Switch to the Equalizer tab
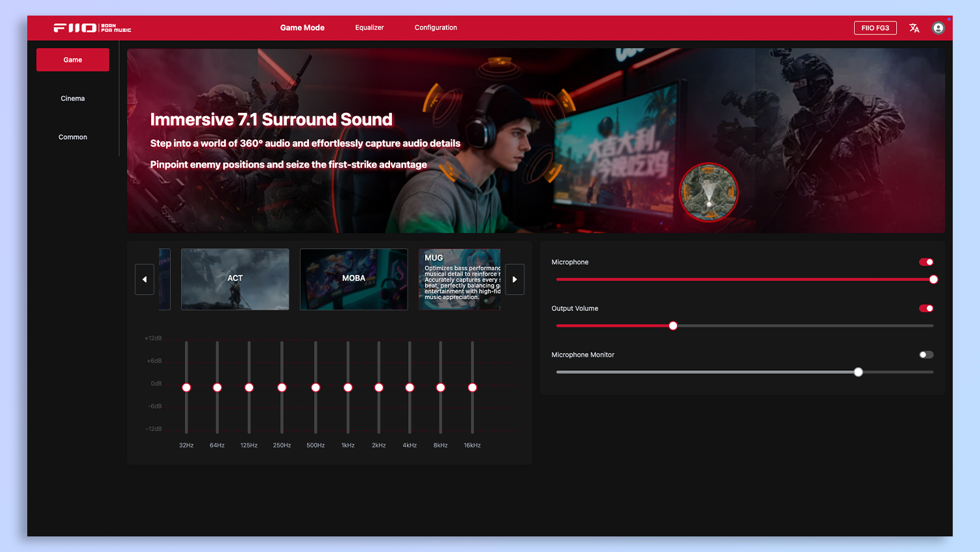980x552 pixels. click(369, 28)
